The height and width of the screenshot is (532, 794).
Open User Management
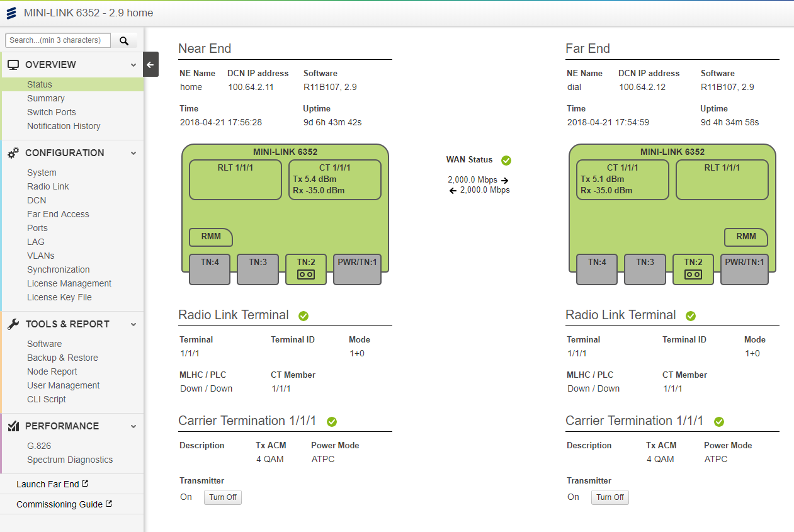click(64, 385)
